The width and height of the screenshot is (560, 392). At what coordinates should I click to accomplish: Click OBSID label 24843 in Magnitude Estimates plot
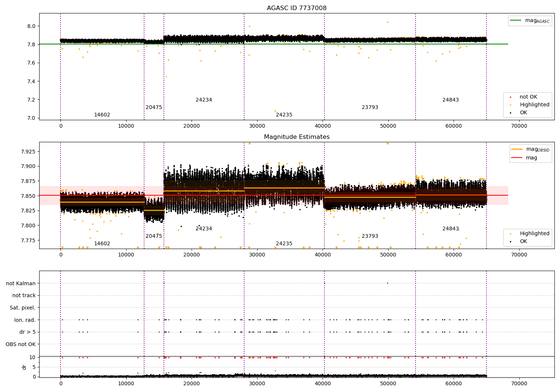(x=451, y=229)
